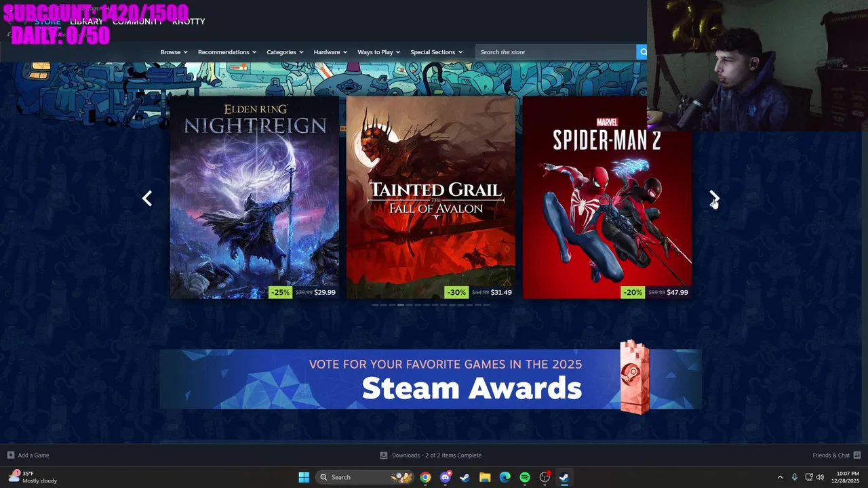The width and height of the screenshot is (868, 488).
Task: Open Spotify from the taskbar
Action: click(x=525, y=477)
